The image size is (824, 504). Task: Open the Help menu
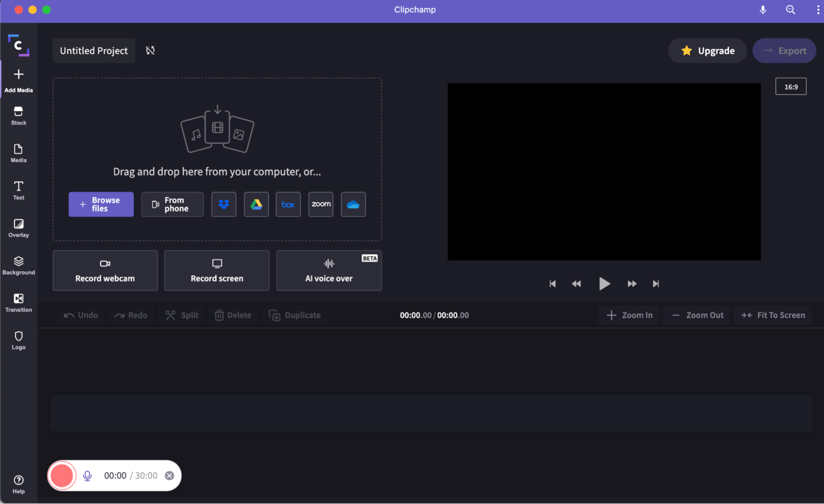(19, 484)
